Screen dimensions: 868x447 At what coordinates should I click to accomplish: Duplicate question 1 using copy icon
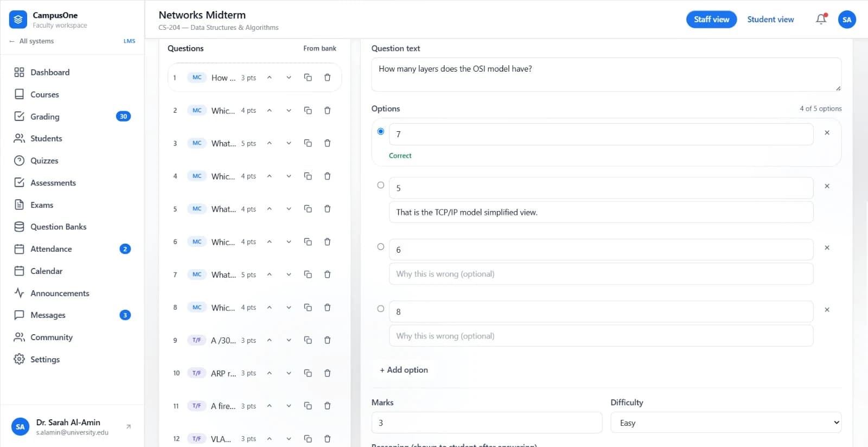(x=308, y=78)
